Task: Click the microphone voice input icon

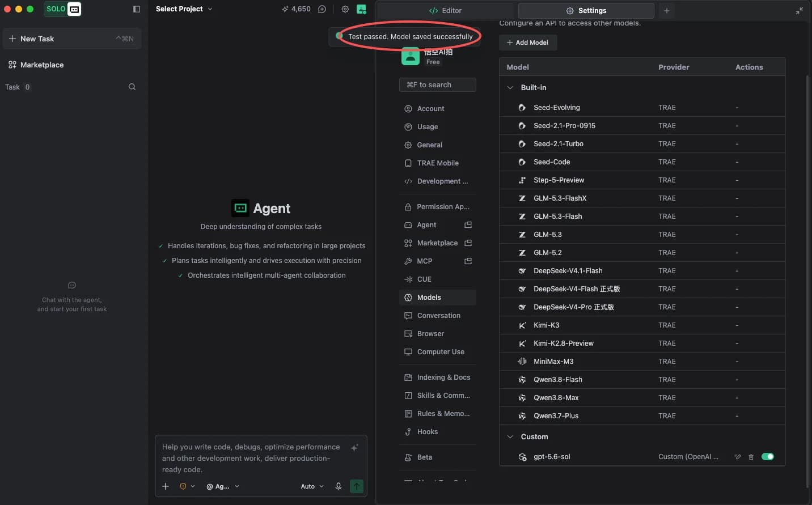Action: [x=339, y=486]
